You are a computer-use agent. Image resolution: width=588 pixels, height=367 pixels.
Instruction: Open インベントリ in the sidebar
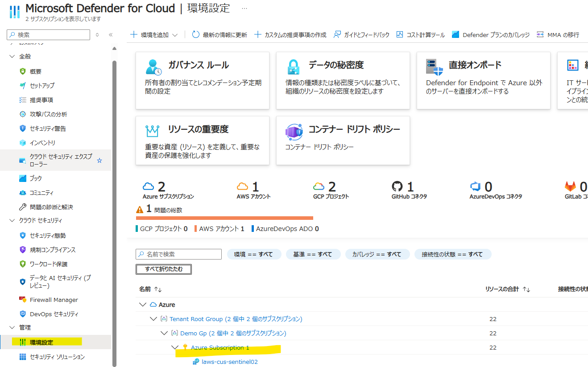42,143
